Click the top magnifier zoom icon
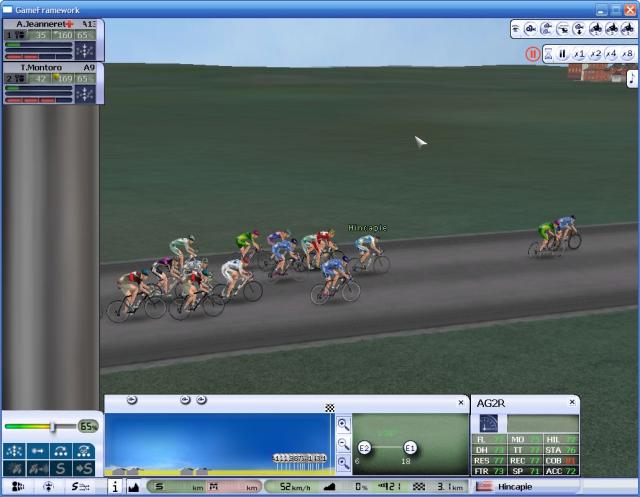 [343, 424]
